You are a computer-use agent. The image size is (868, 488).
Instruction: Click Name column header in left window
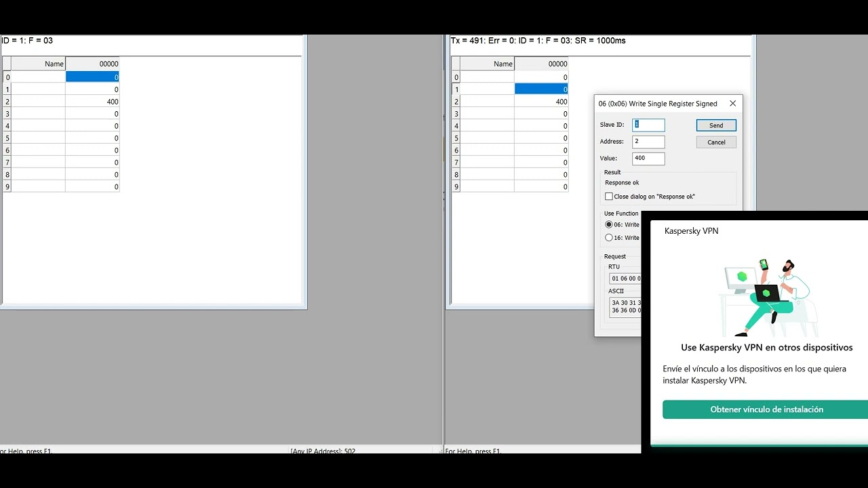coord(39,64)
